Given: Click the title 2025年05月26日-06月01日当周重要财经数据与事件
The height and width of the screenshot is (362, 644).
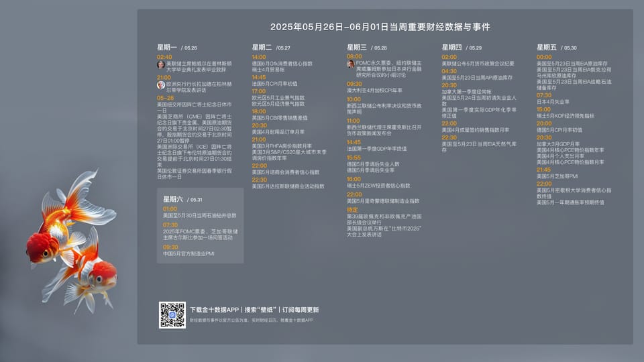Looking at the screenshot, I should (380, 27).
